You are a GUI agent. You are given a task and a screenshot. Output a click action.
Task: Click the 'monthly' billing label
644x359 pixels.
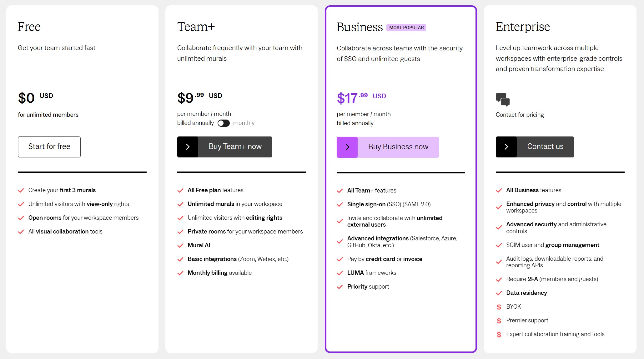click(244, 123)
